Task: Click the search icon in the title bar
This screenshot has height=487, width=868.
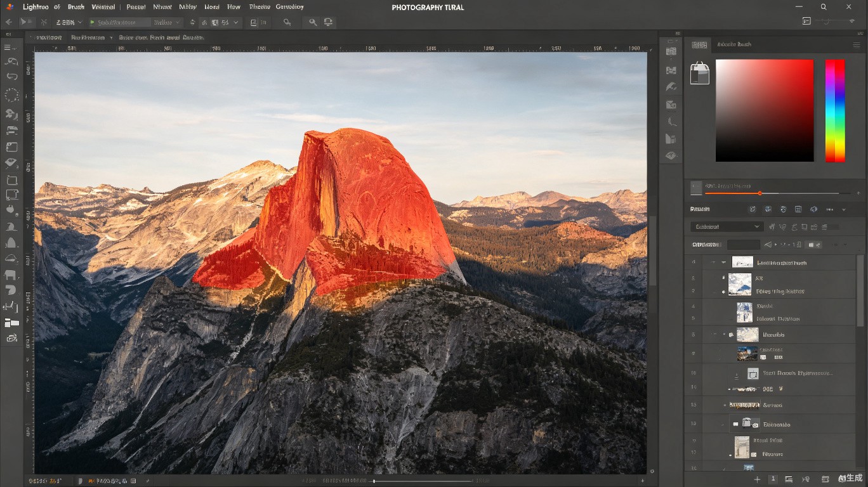Action: (824, 7)
